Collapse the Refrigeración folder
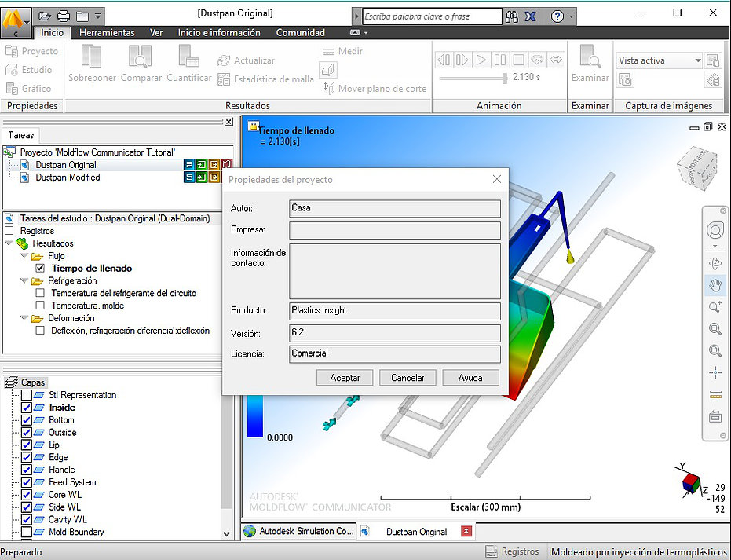Viewport: 731px width, 560px height. click(x=24, y=281)
